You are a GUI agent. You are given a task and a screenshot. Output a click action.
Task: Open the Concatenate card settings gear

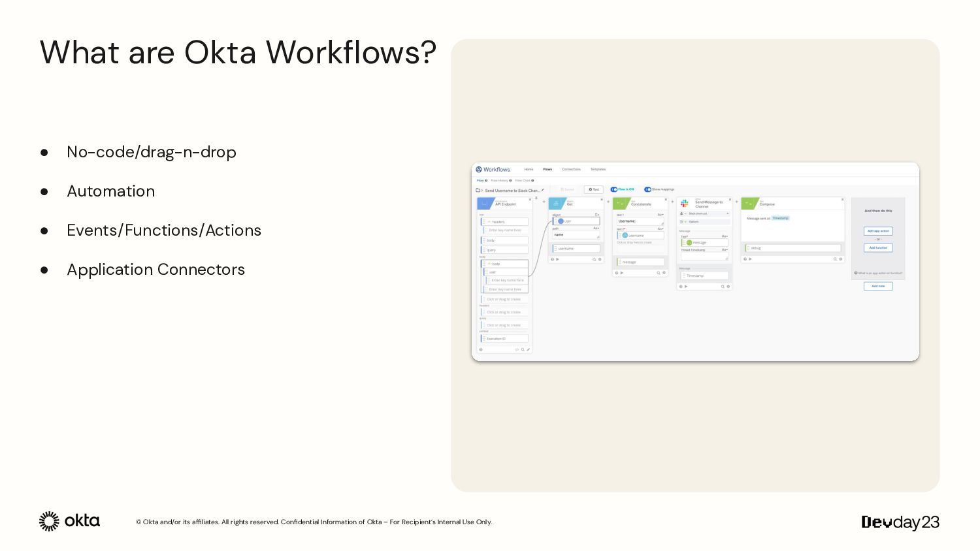coord(664,273)
